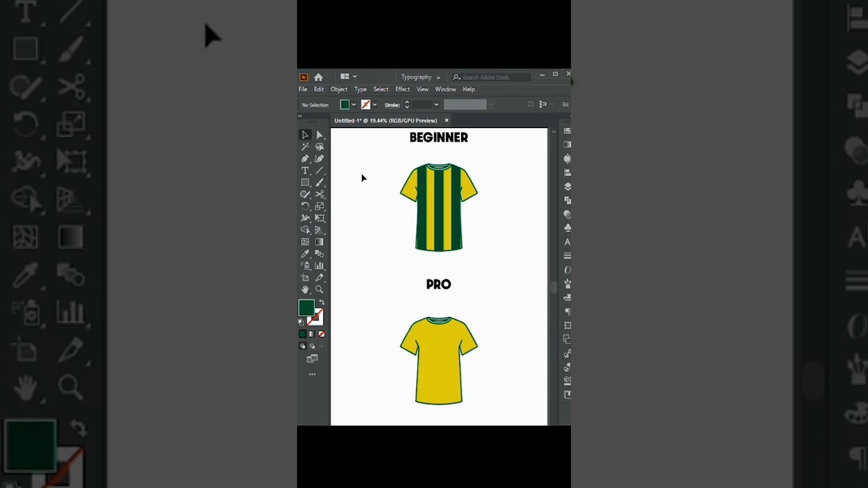Activate the Type tool
The image size is (868, 488).
point(305,170)
